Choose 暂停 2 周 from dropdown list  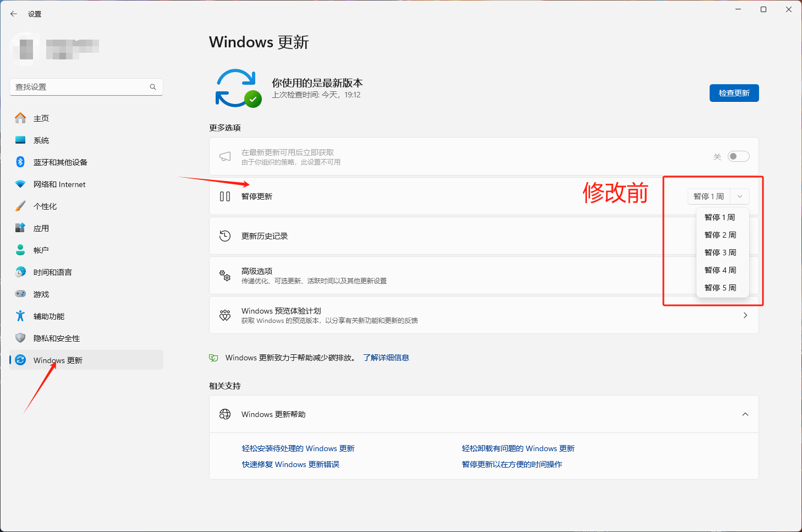point(722,235)
